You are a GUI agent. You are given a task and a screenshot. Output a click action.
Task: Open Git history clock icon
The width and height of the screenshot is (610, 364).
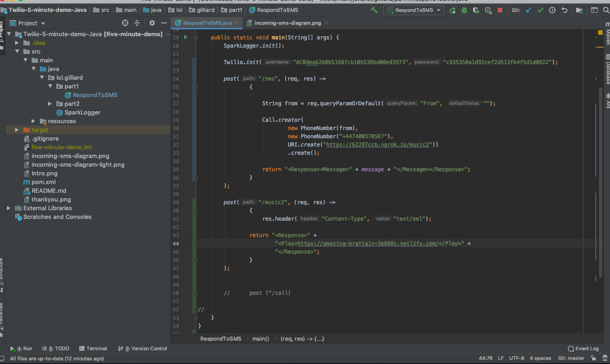coord(552,10)
